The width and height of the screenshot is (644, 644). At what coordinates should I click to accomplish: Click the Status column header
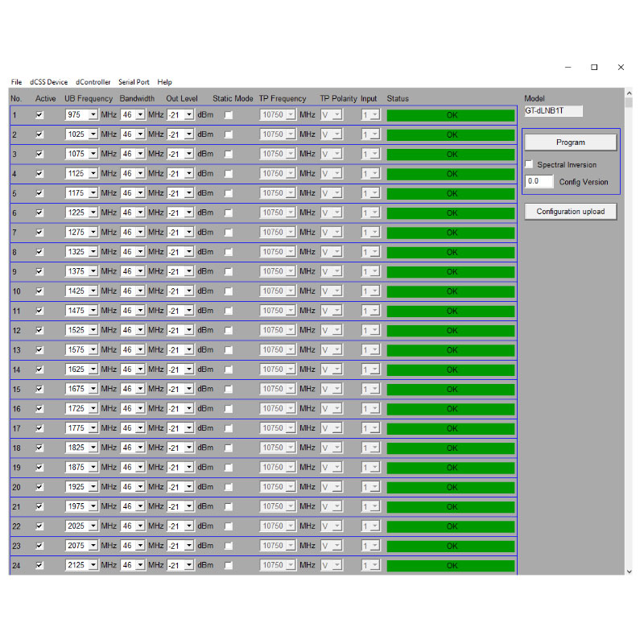(398, 98)
